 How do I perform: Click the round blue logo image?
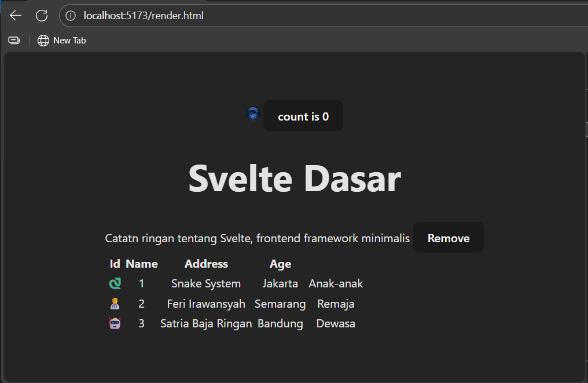[253, 113]
